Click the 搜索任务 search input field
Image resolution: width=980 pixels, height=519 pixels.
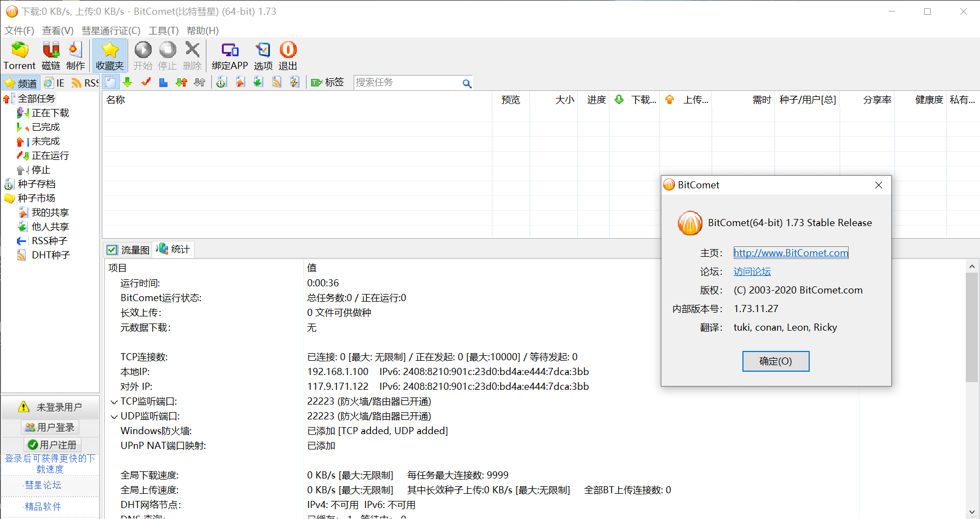coord(407,83)
